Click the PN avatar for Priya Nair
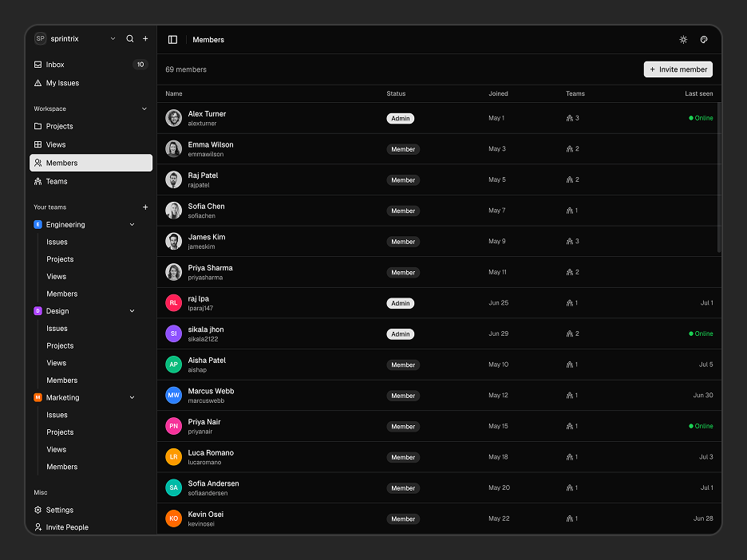The image size is (747, 560). [x=173, y=426]
